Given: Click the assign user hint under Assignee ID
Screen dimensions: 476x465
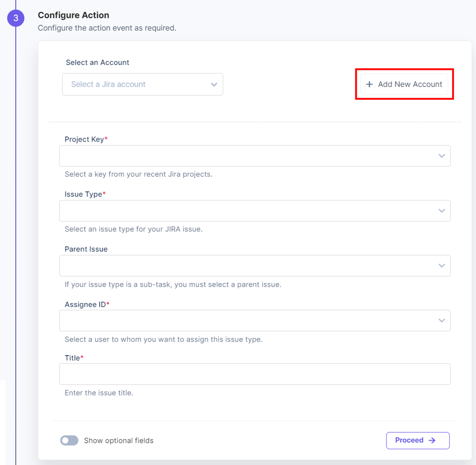Looking at the screenshot, I should (x=164, y=339).
